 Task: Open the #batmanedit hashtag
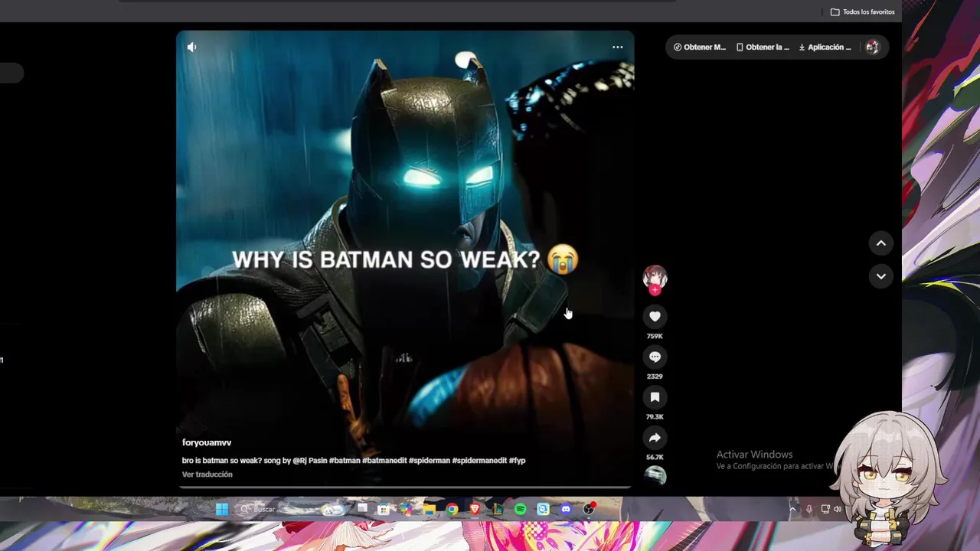[384, 461]
